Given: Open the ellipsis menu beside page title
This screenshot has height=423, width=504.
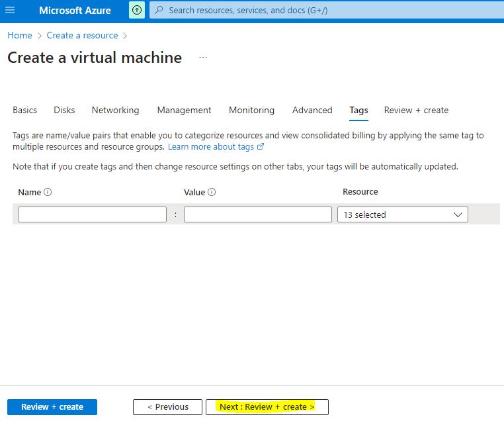Looking at the screenshot, I should point(203,58).
